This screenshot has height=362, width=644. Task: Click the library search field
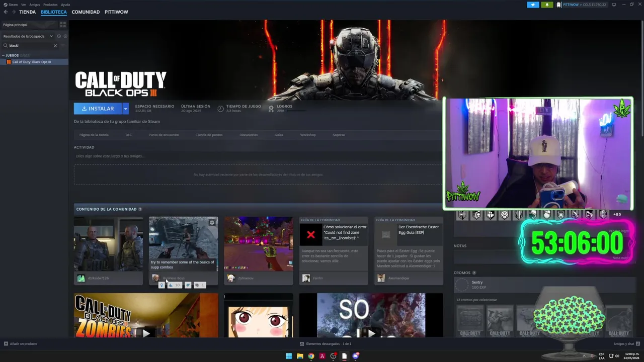(x=30, y=45)
